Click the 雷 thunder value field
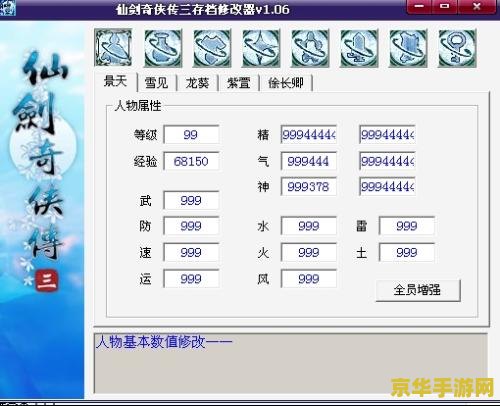This screenshot has height=406, width=500. [407, 226]
